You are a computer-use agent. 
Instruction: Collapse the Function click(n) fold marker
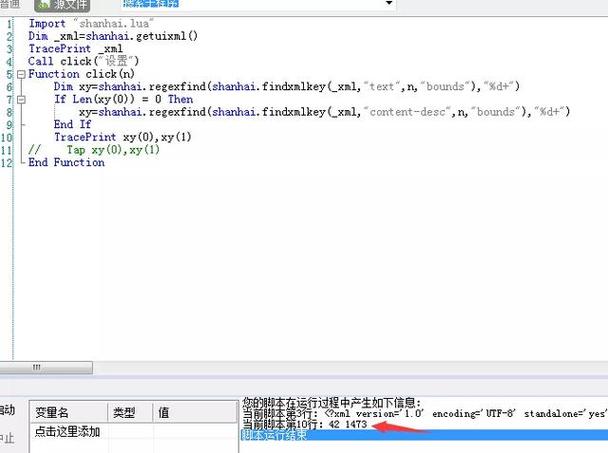click(22, 74)
